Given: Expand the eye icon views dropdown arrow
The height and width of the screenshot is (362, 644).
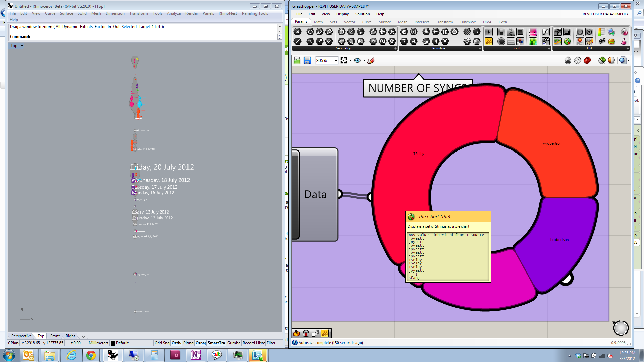Looking at the screenshot, I should pos(364,61).
